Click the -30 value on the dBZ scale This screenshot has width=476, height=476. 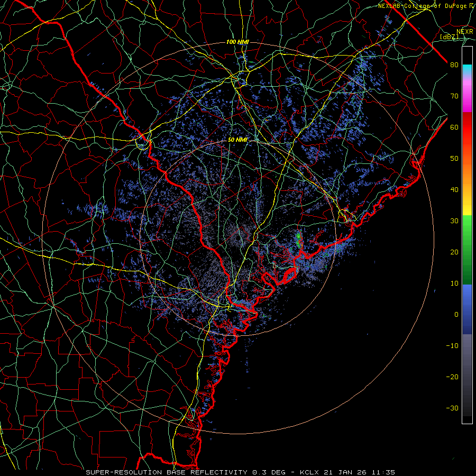[452, 408]
